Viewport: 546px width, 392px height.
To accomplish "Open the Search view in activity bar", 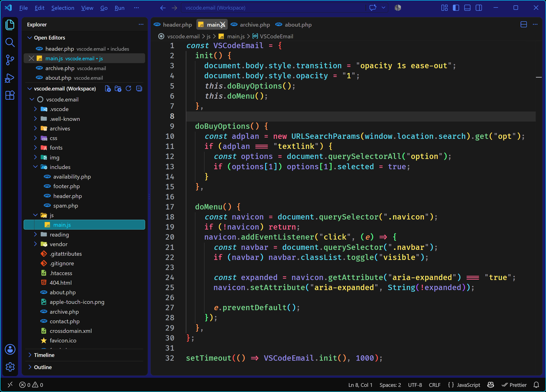I will coord(10,42).
